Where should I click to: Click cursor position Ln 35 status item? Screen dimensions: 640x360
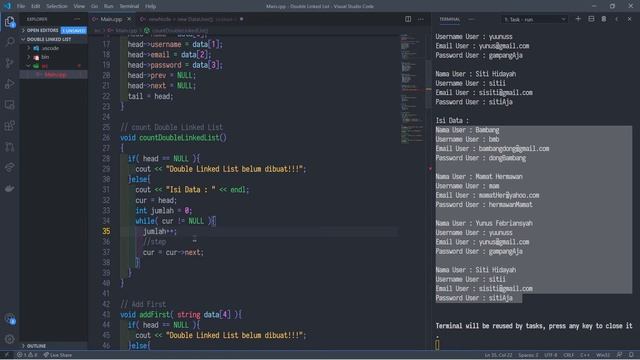click(498, 355)
